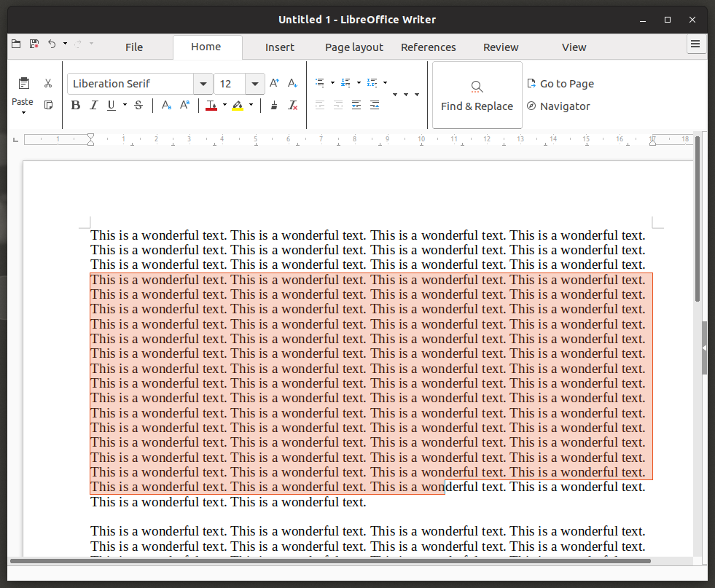Image resolution: width=715 pixels, height=588 pixels.
Task: Open the Undo history dropdown arrow
Action: click(65, 44)
